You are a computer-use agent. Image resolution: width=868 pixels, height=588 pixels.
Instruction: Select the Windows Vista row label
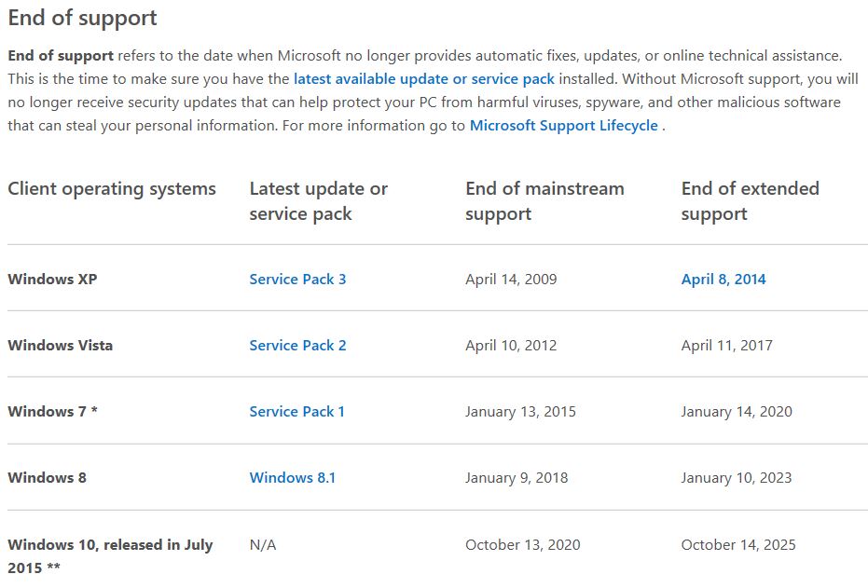[x=61, y=346]
